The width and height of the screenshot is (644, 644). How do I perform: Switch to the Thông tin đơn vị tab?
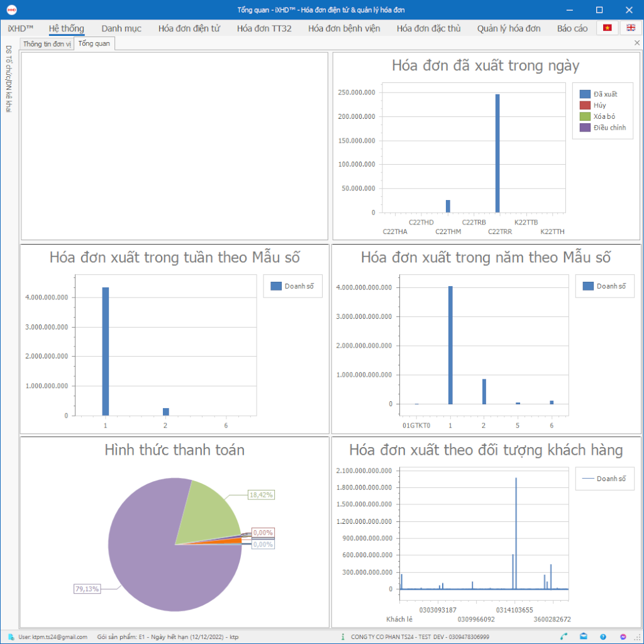point(47,44)
